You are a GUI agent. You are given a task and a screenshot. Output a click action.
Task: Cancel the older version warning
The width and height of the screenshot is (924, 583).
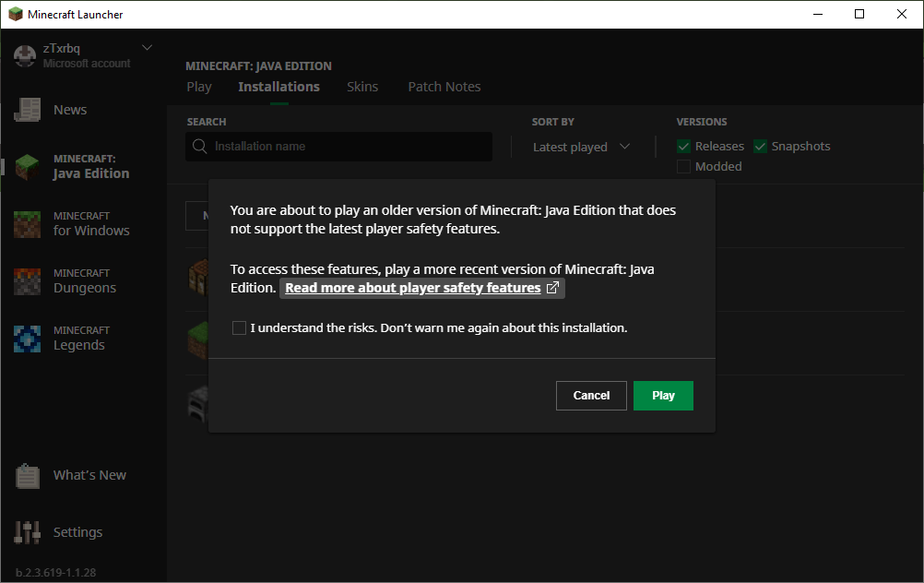591,396
